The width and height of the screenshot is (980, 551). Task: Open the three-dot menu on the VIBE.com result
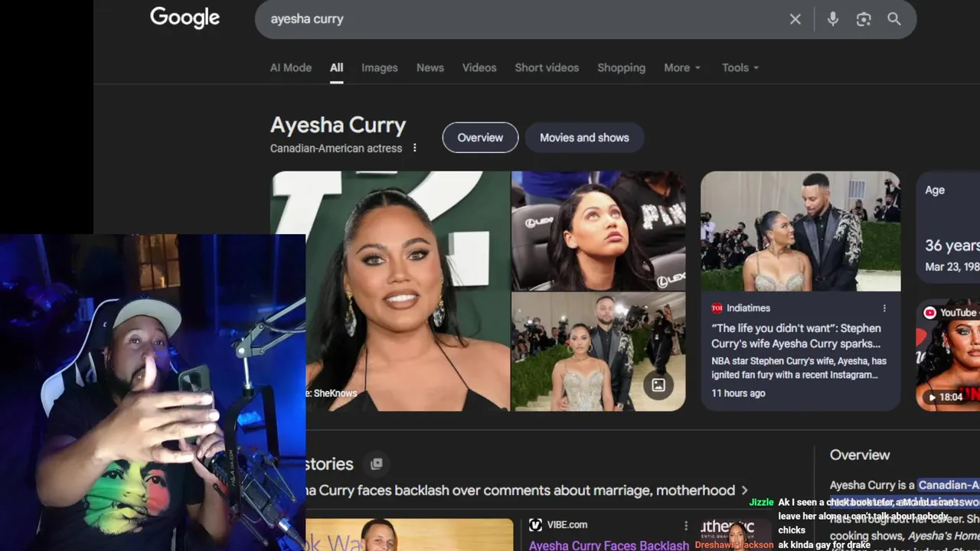point(686,525)
